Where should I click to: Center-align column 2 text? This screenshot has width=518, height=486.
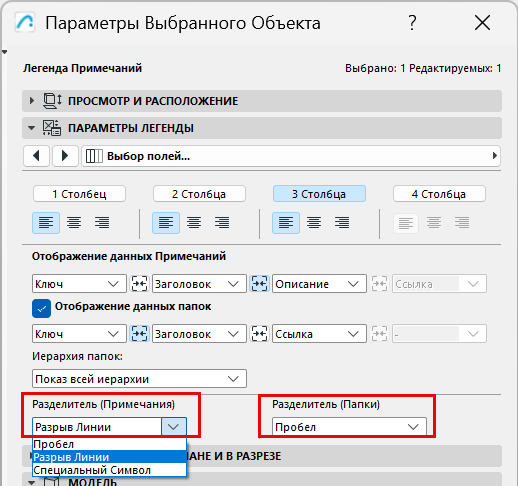194,223
